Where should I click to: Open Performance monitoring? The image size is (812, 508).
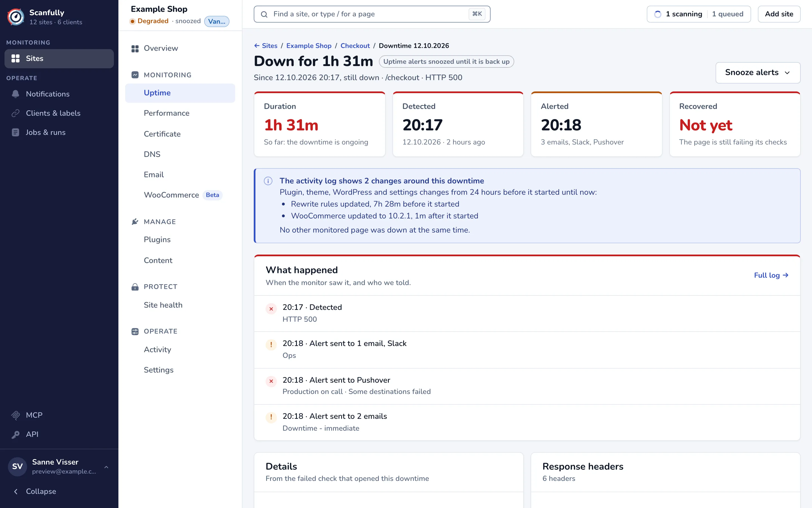180,113
